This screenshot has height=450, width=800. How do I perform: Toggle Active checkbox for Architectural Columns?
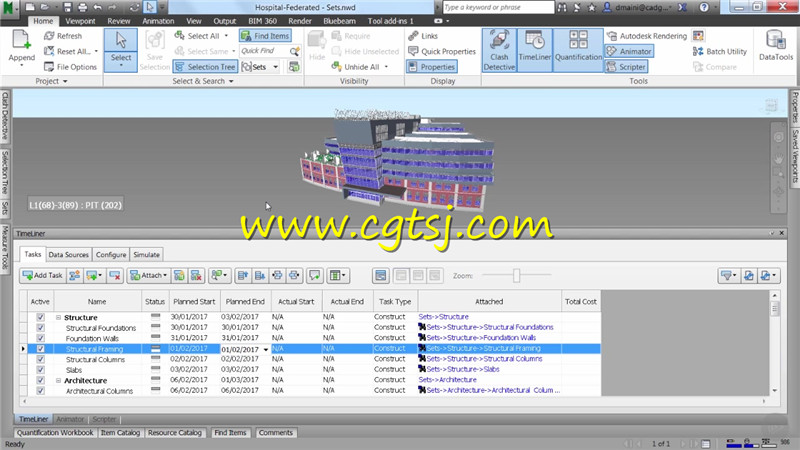click(x=40, y=391)
